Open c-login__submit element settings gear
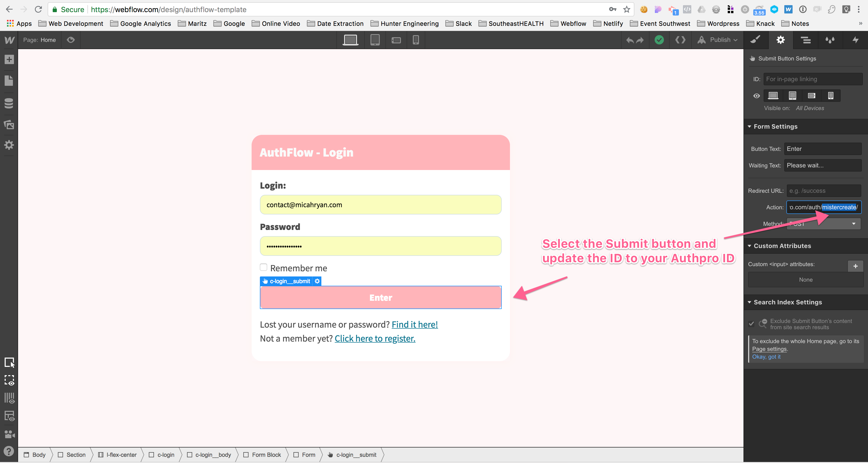 point(317,281)
